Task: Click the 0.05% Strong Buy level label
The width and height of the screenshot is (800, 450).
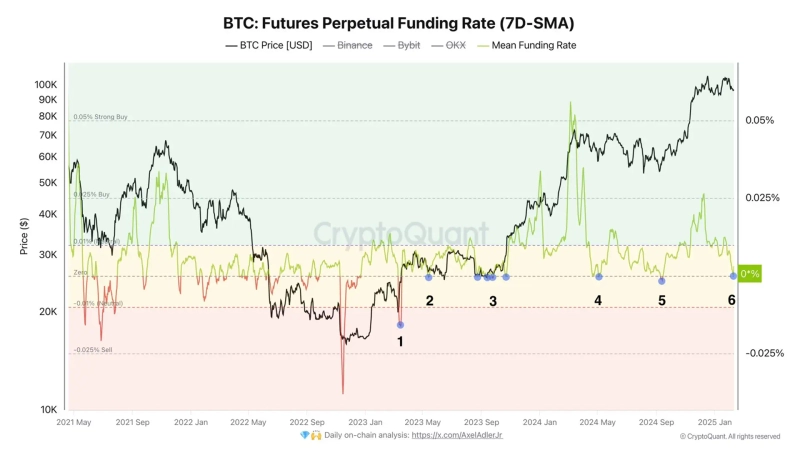Action: click(x=101, y=117)
